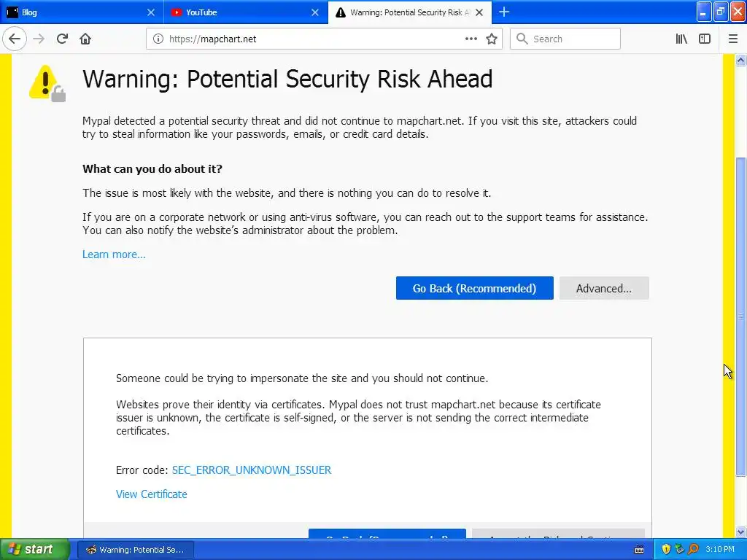The image size is (747, 560).
Task: Select the Warning: Potential Security Risk tab
Action: pyautogui.click(x=410, y=12)
